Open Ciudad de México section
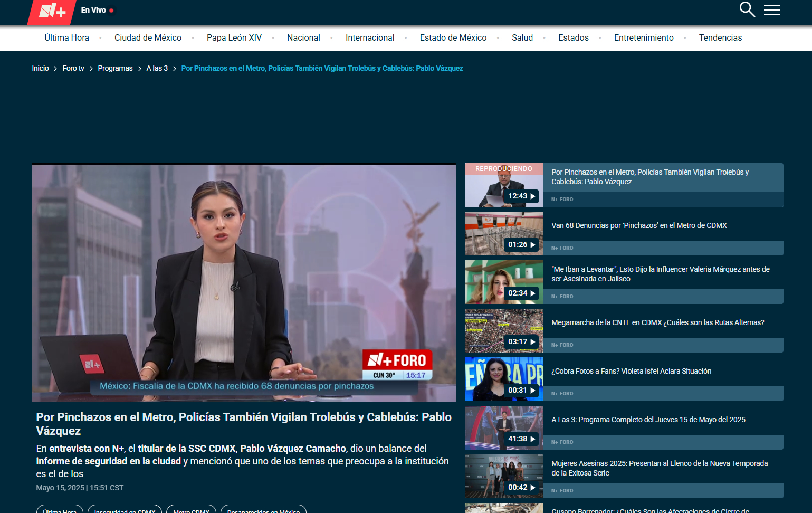Image resolution: width=812 pixels, height=513 pixels. pyautogui.click(x=148, y=38)
